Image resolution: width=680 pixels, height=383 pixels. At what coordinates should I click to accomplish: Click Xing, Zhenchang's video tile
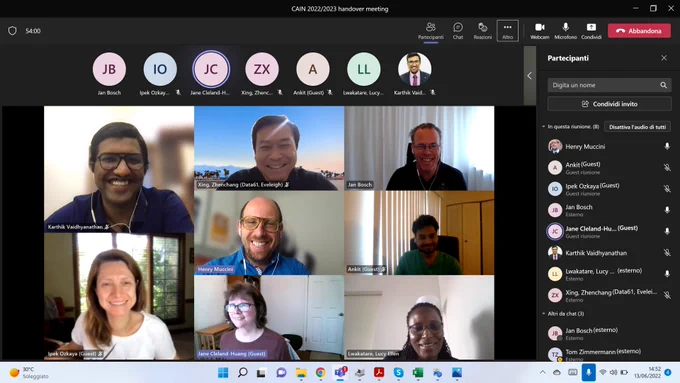tap(269, 148)
